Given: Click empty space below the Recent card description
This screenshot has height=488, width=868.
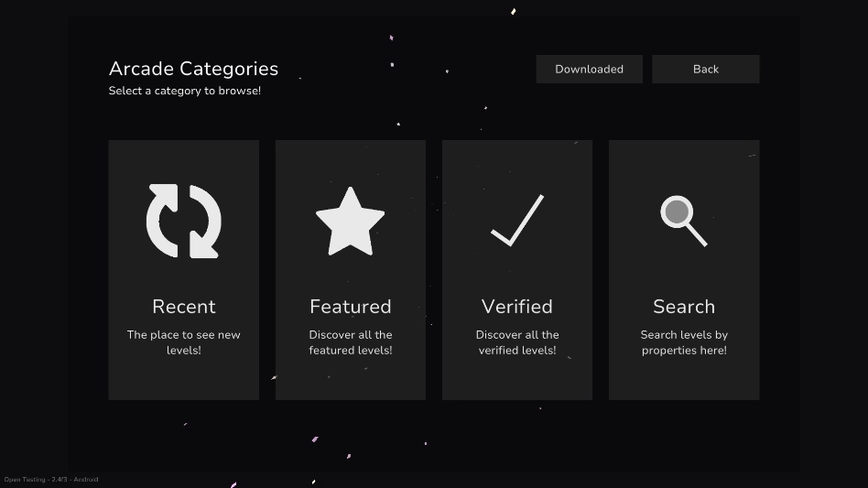Looking at the screenshot, I should pyautogui.click(x=183, y=379).
